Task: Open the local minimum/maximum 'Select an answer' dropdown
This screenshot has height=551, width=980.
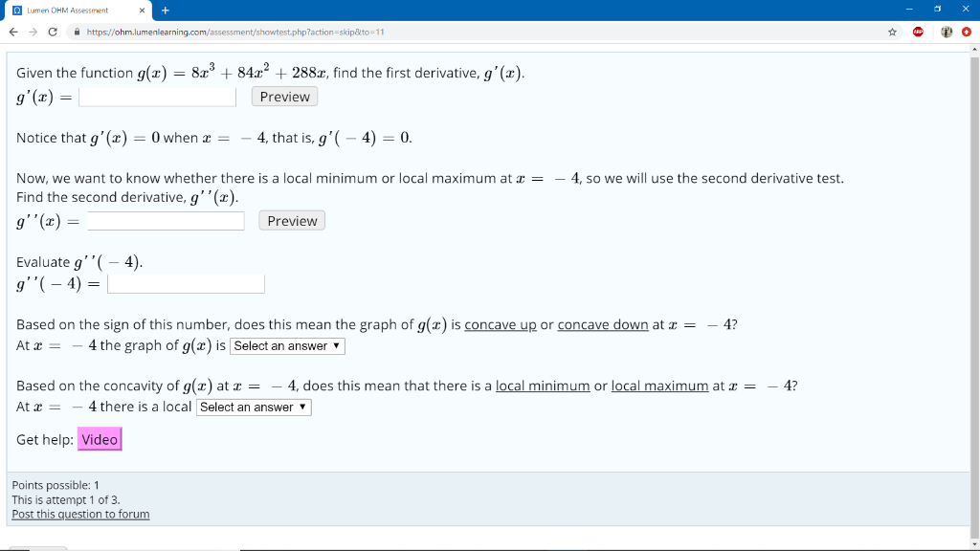Action: pyautogui.click(x=254, y=407)
